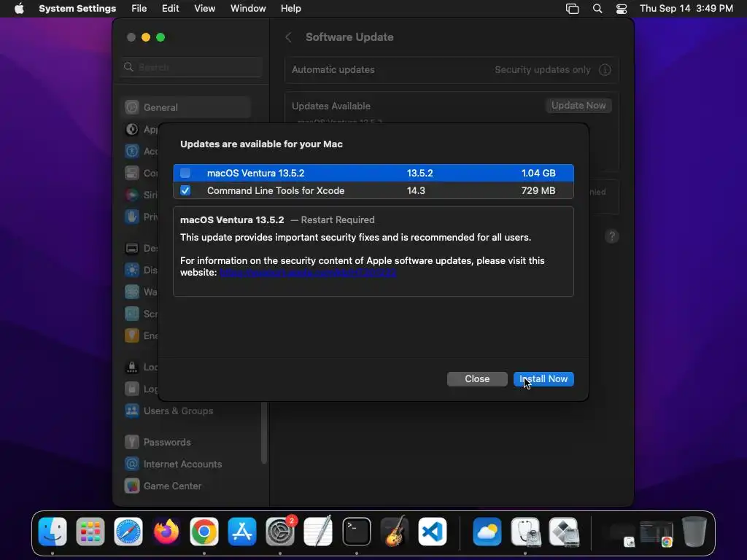Check the macOS Ventura 13.5.2 checkbox

185,173
